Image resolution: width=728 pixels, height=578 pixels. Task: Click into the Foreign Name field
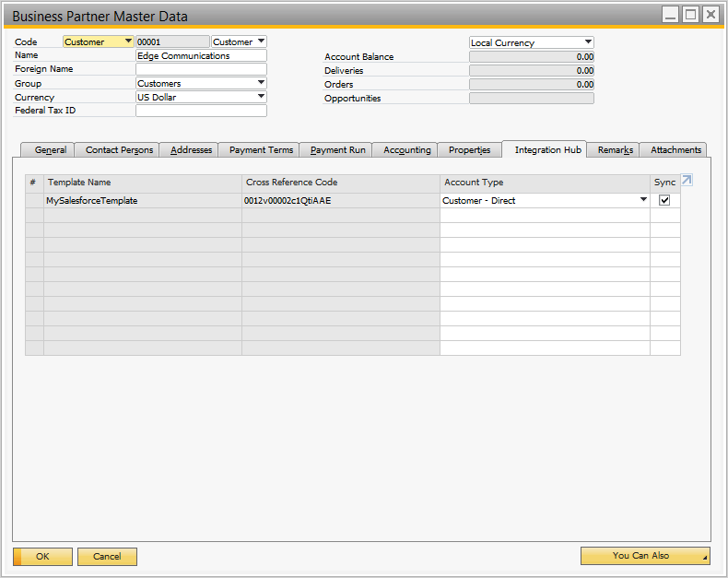(x=201, y=69)
